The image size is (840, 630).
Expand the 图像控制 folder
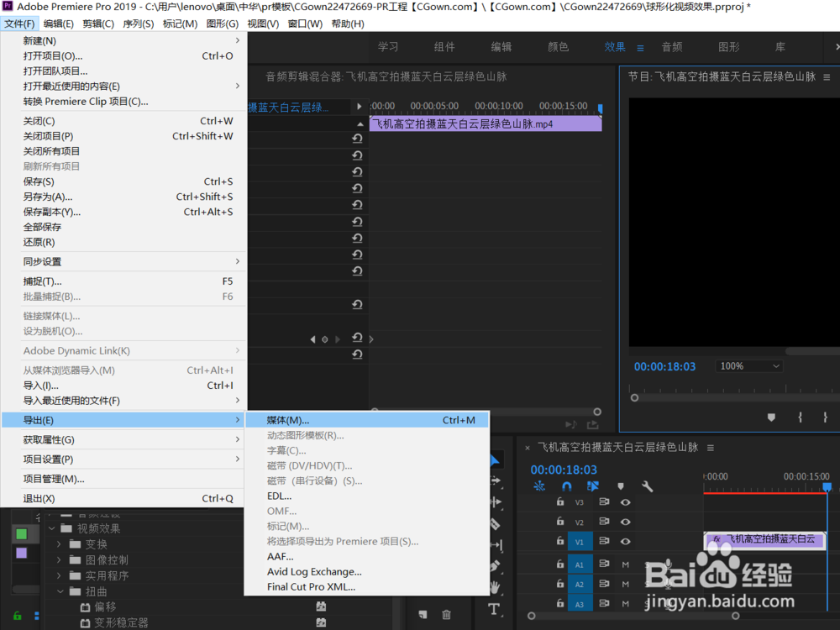pyautogui.click(x=59, y=559)
